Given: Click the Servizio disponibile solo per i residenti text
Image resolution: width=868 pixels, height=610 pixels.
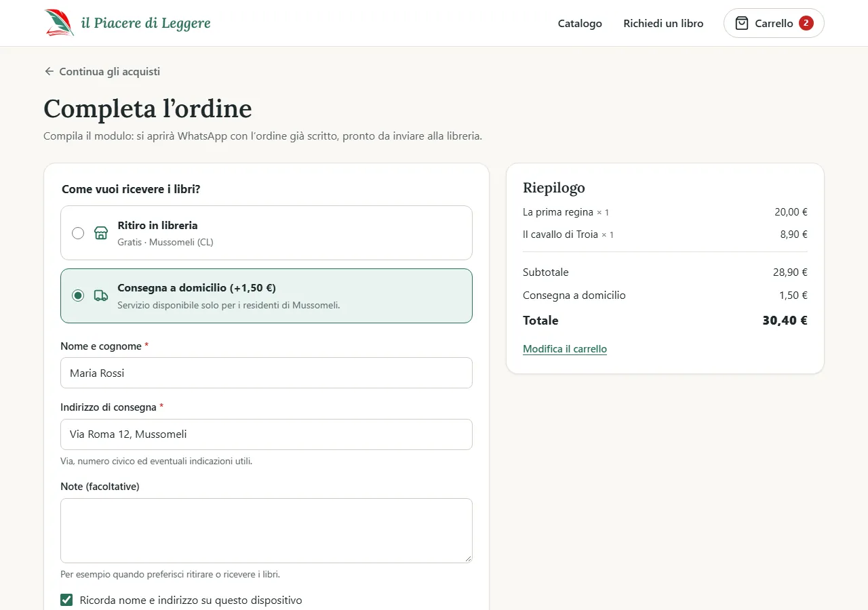Looking at the screenshot, I should tap(229, 305).
